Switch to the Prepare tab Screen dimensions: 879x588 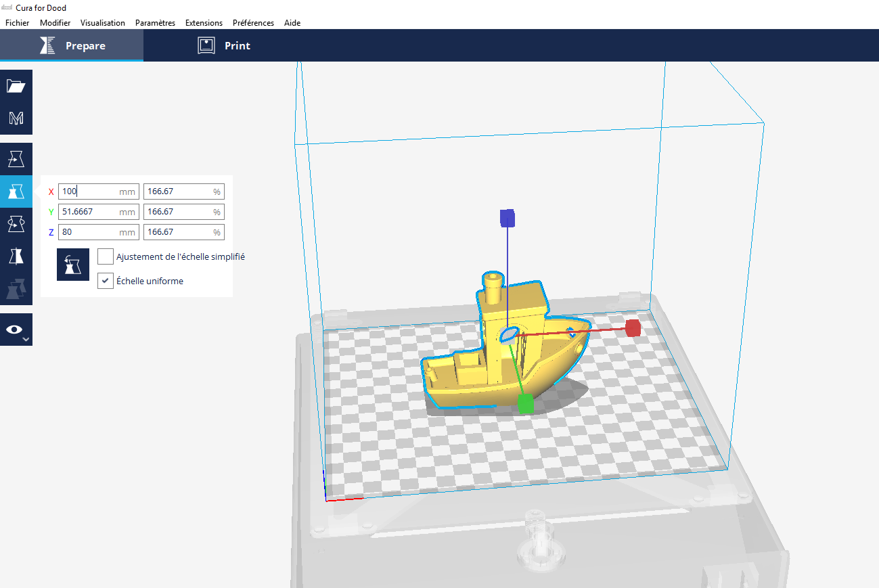pyautogui.click(x=72, y=45)
